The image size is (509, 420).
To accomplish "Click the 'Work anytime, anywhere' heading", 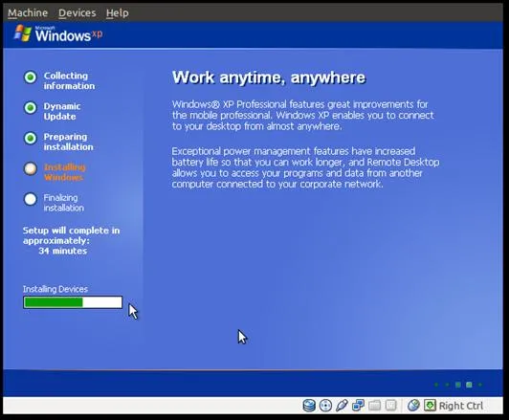I will [269, 77].
